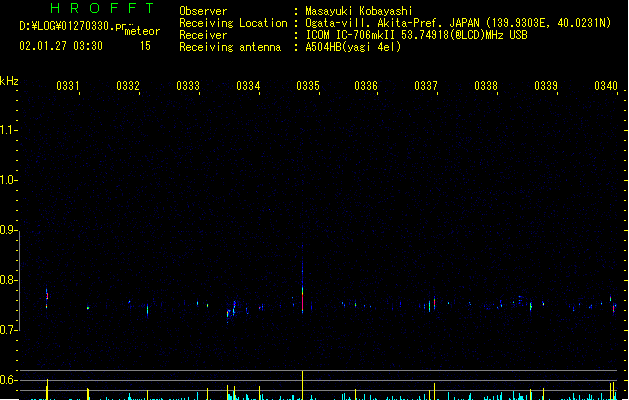Screen dimensions: 629x400
Task: Click the 0.8 kHz axis label
Action: click(8, 280)
